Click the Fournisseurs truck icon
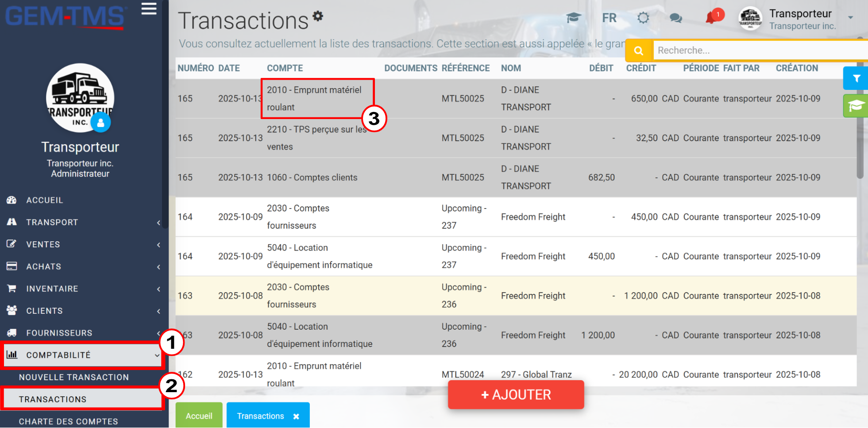 [12, 332]
